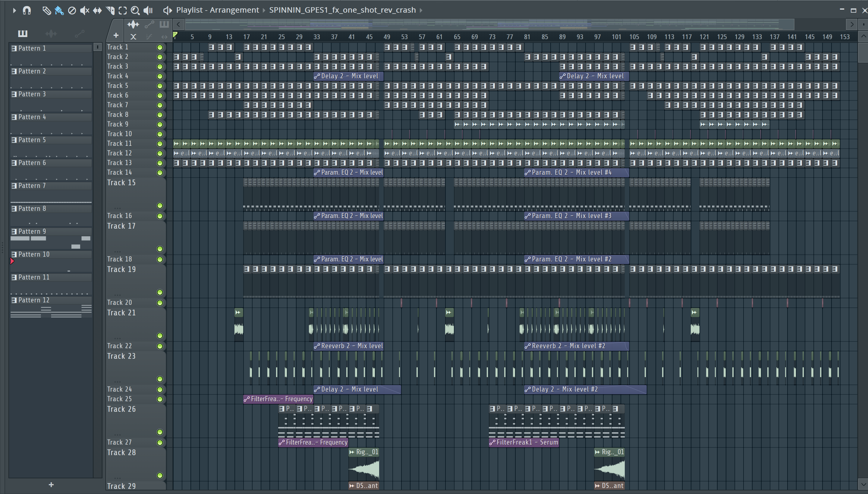Click the crossed-arrows X icon below the waveform
Image resolution: width=868 pixels, height=494 pixels.
pos(133,36)
